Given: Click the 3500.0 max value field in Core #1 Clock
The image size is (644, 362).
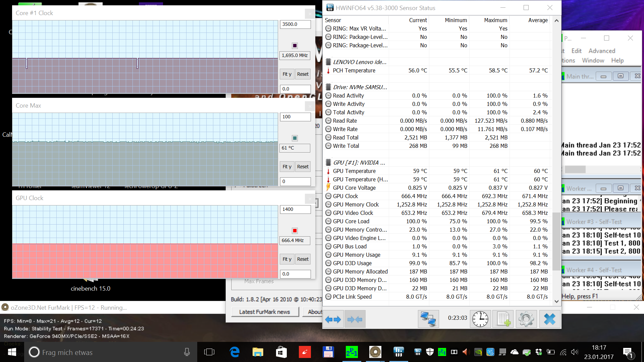Looking at the screenshot, I should [295, 24].
